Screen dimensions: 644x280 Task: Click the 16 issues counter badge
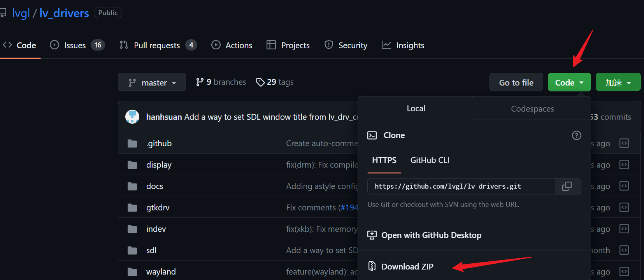pyautogui.click(x=98, y=45)
